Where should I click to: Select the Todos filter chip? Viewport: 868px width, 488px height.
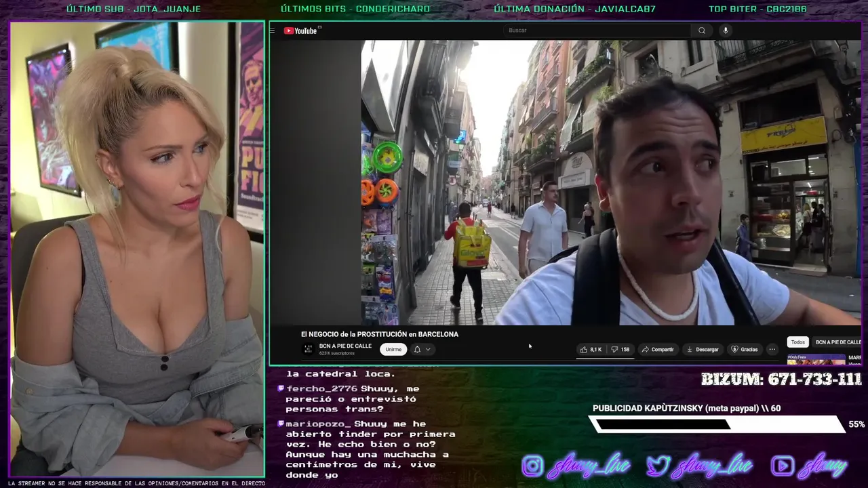tap(798, 342)
